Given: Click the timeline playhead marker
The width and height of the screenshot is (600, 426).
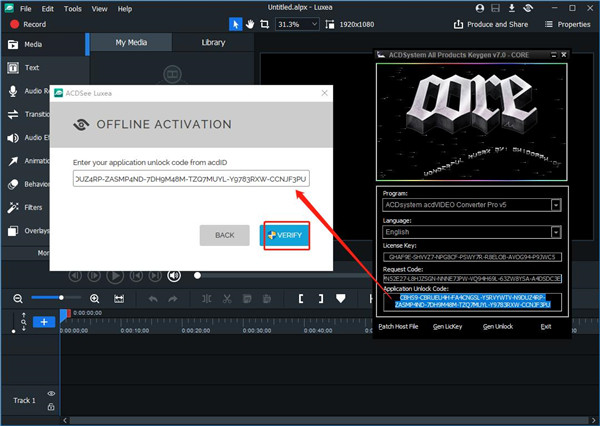Looking at the screenshot, I should (64, 315).
